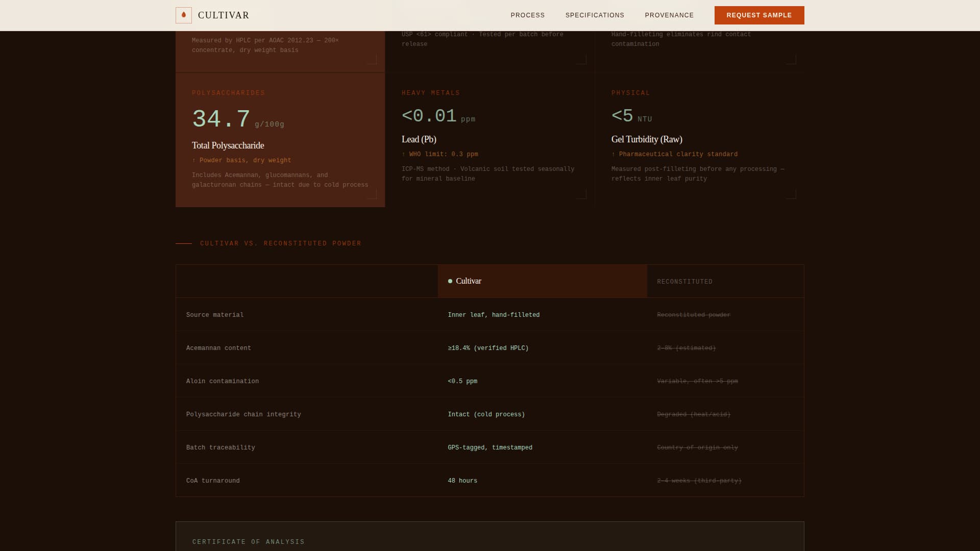The image size is (980, 551).
Task: Click the 'Aloin contamination' row label
Action: pyautogui.click(x=223, y=381)
